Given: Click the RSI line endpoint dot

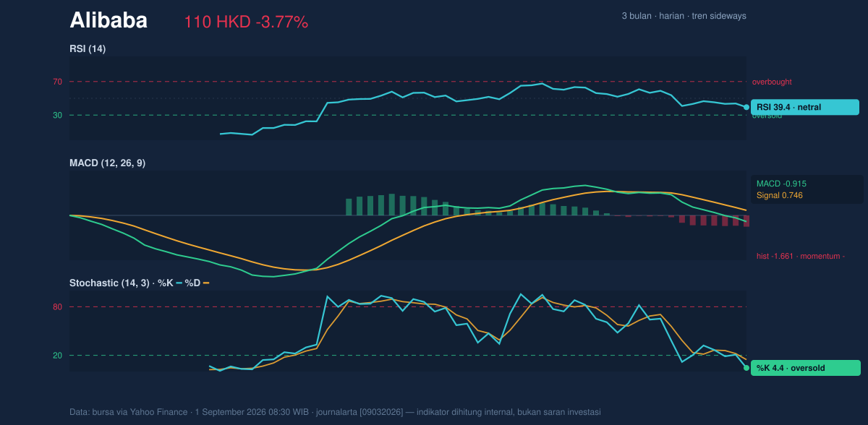Looking at the screenshot, I should point(746,107).
